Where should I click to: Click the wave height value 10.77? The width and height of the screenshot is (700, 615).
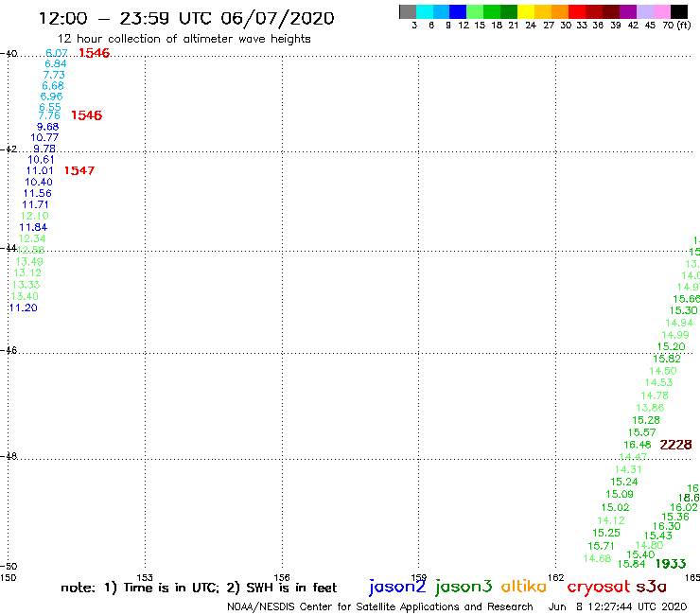(x=44, y=137)
